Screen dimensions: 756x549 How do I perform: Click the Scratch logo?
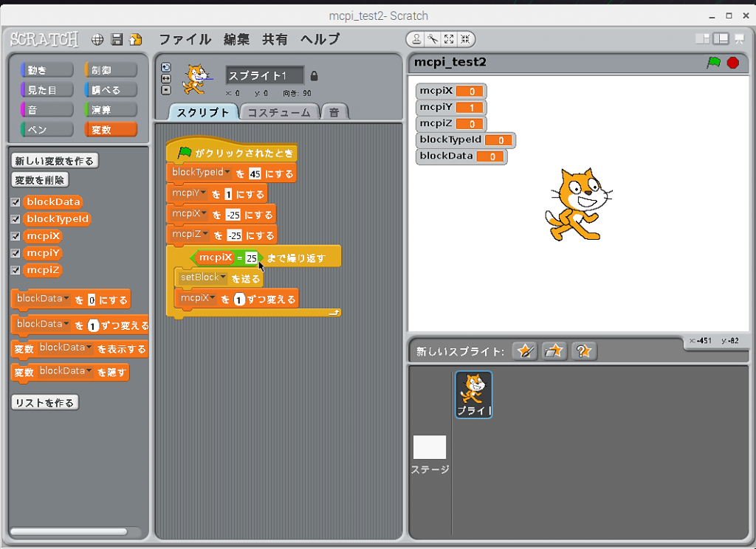coord(44,39)
